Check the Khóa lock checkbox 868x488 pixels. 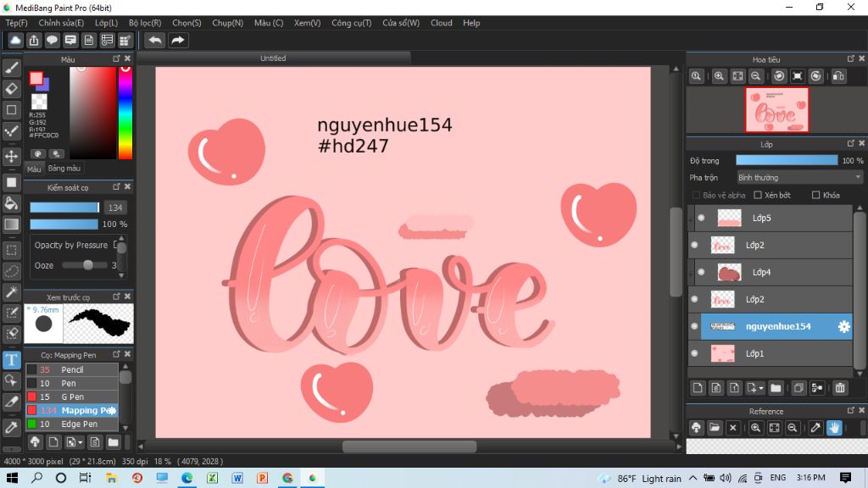coord(815,195)
